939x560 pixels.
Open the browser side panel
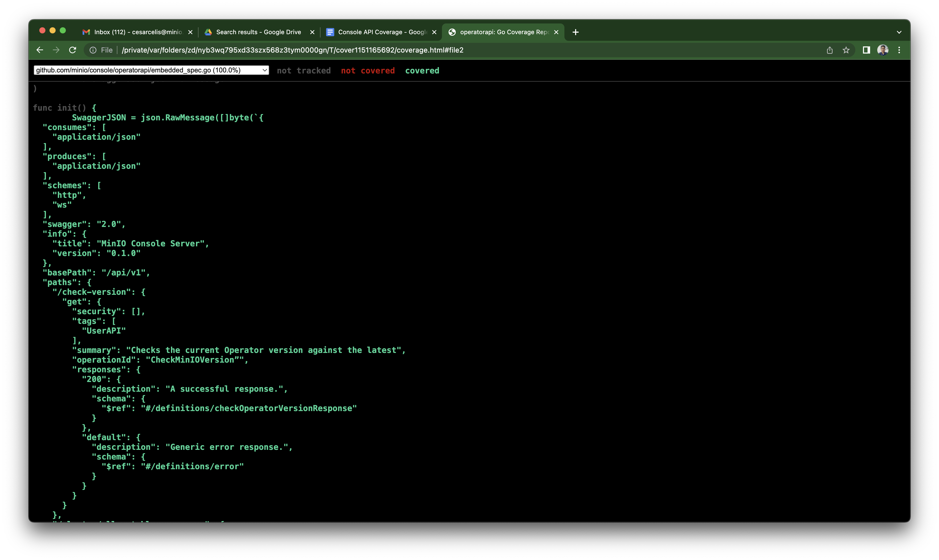point(866,50)
